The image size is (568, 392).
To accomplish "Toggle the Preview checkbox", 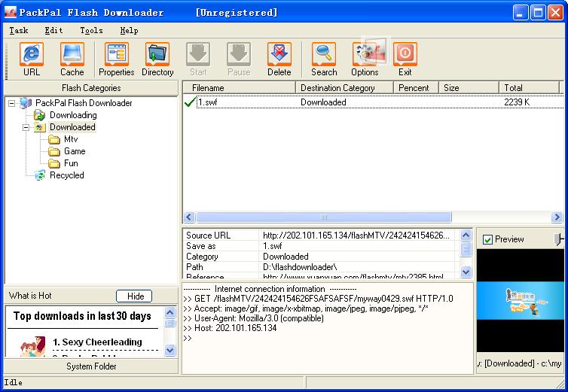I will pyautogui.click(x=487, y=239).
